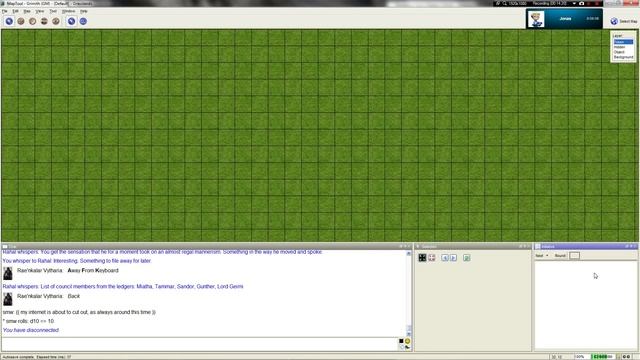Click the black grid icon in Selection panel
The height and width of the screenshot is (360, 640).
pyautogui.click(x=422, y=258)
